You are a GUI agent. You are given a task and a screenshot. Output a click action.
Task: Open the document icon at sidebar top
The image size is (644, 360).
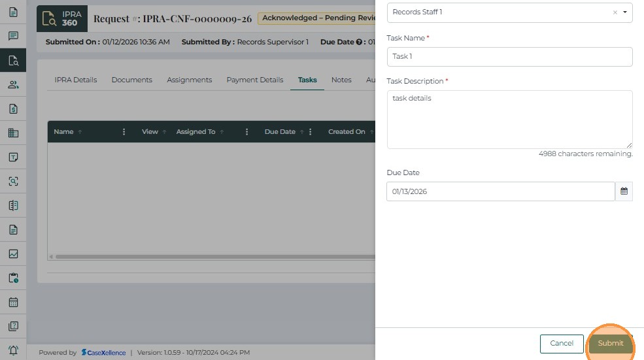pyautogui.click(x=13, y=12)
